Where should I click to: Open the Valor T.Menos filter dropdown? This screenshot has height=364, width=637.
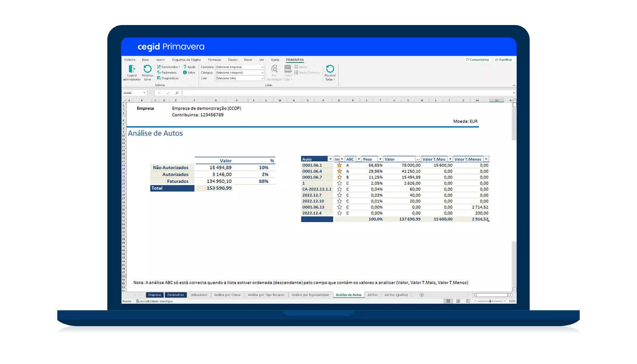point(486,159)
